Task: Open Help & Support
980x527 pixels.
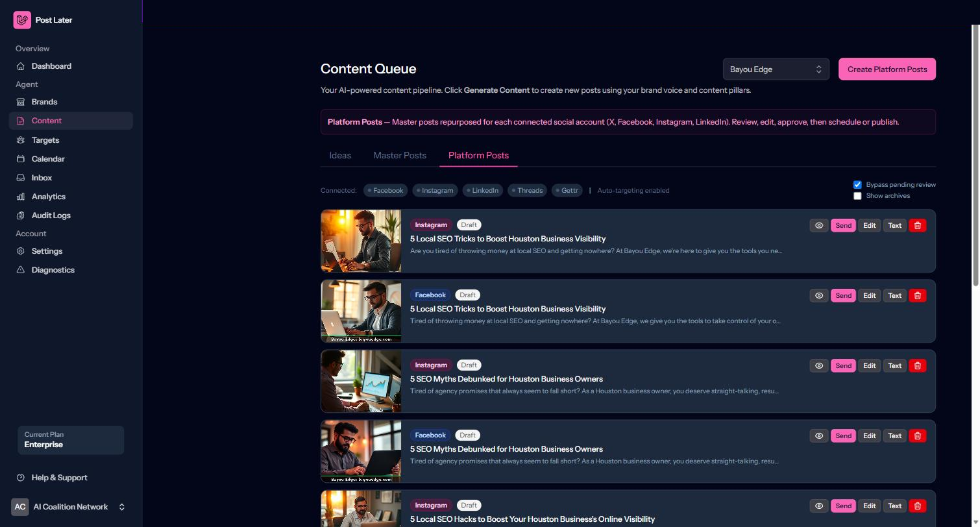Action: point(71,478)
